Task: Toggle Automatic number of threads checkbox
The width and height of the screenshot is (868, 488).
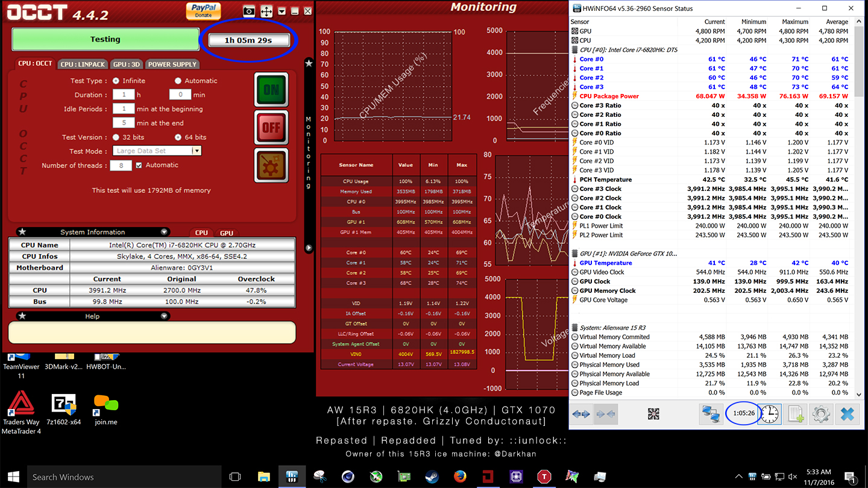Action: pos(139,165)
